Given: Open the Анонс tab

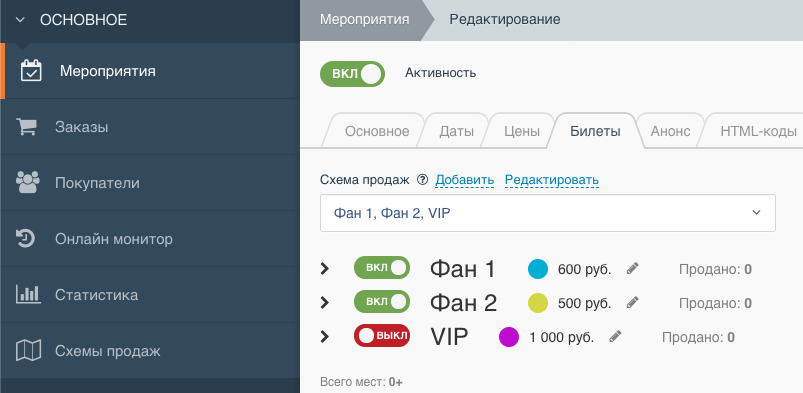Looking at the screenshot, I should 670,131.
